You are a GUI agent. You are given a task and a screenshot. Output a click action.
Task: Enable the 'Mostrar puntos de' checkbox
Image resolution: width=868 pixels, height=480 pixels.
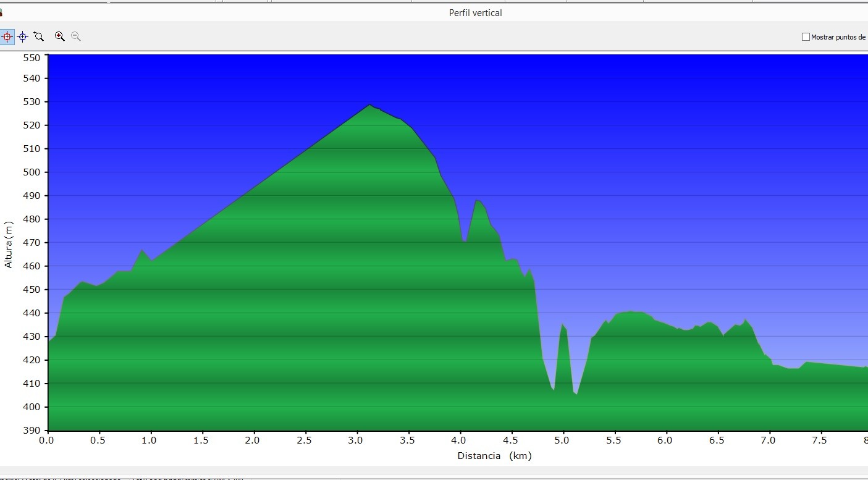806,37
